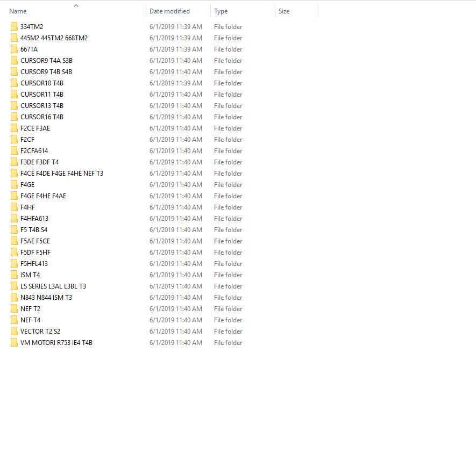The height and width of the screenshot is (454, 476).
Task: Click date 6/1/2019 11:39 AM for 334TM2
Action: [176, 27]
